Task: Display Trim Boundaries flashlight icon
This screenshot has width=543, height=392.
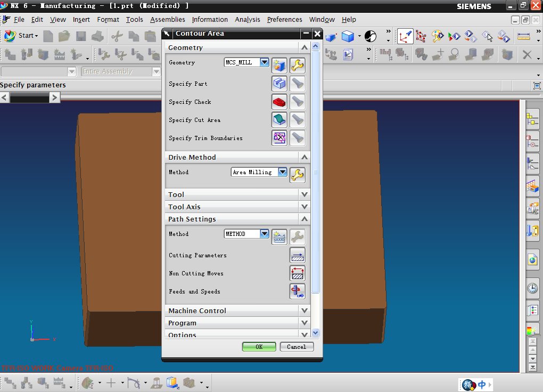Action: click(x=298, y=138)
